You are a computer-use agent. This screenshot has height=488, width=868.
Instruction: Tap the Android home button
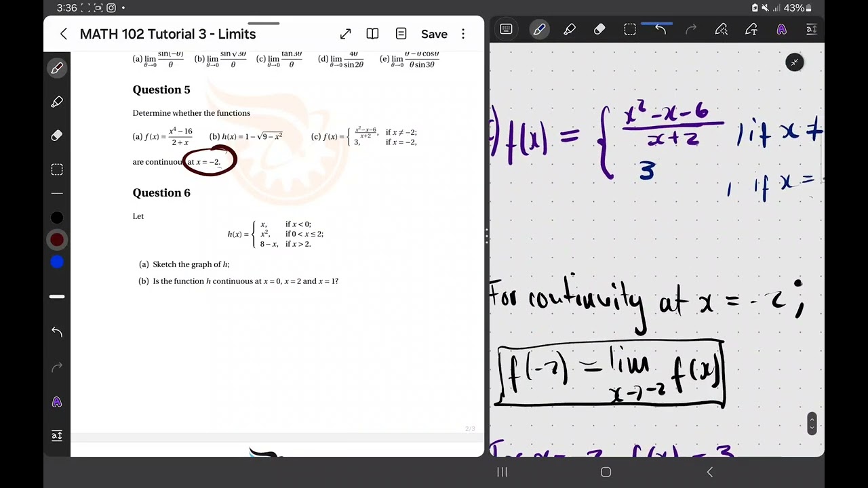[x=606, y=472]
